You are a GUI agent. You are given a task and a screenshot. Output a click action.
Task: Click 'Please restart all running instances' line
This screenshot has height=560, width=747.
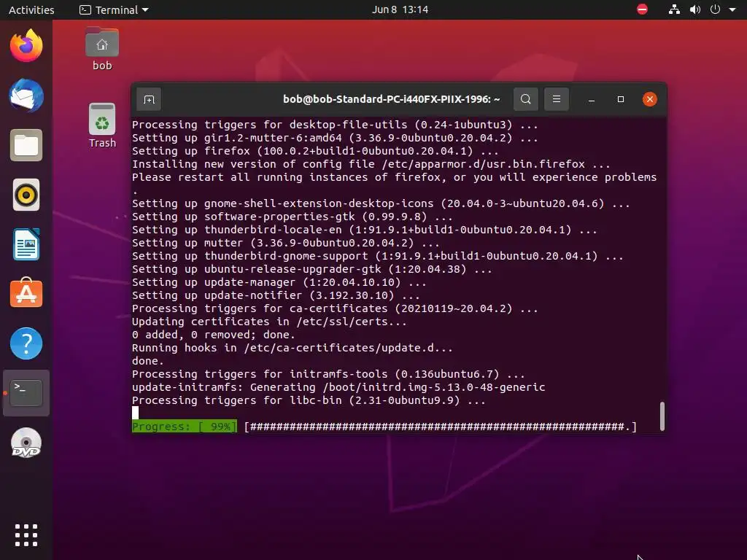(394, 177)
